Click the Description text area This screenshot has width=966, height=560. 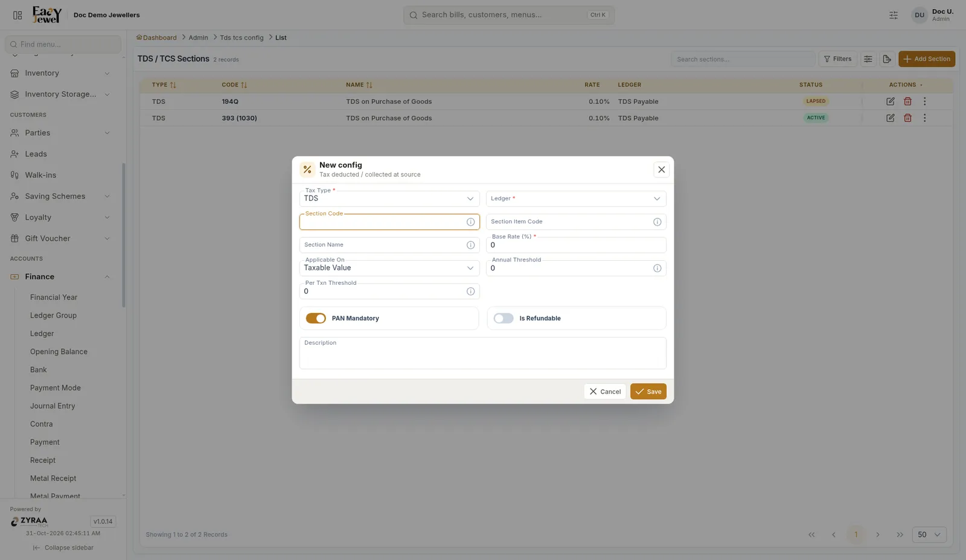click(x=482, y=353)
